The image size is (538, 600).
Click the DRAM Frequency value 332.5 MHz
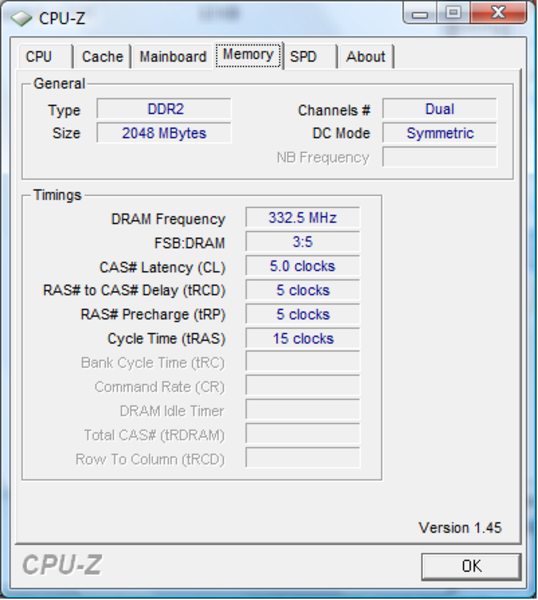(303, 218)
